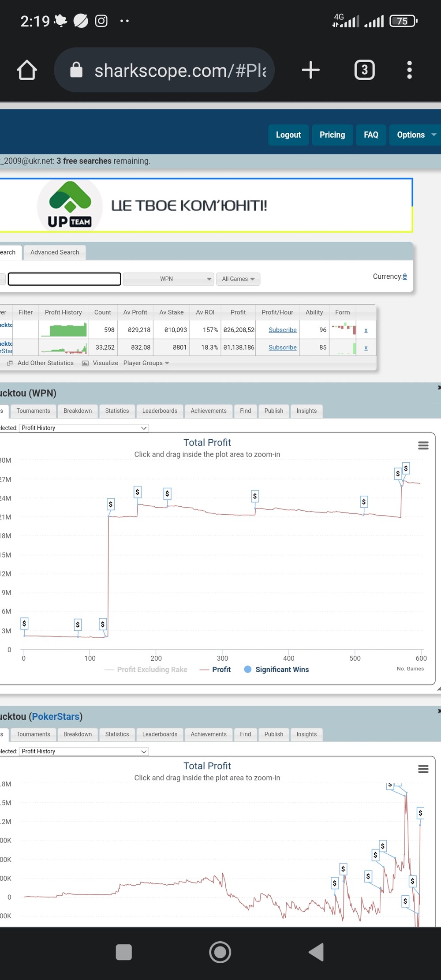Click Subscribe link in PokerStars row
Image resolution: width=441 pixels, height=980 pixels.
[283, 348]
